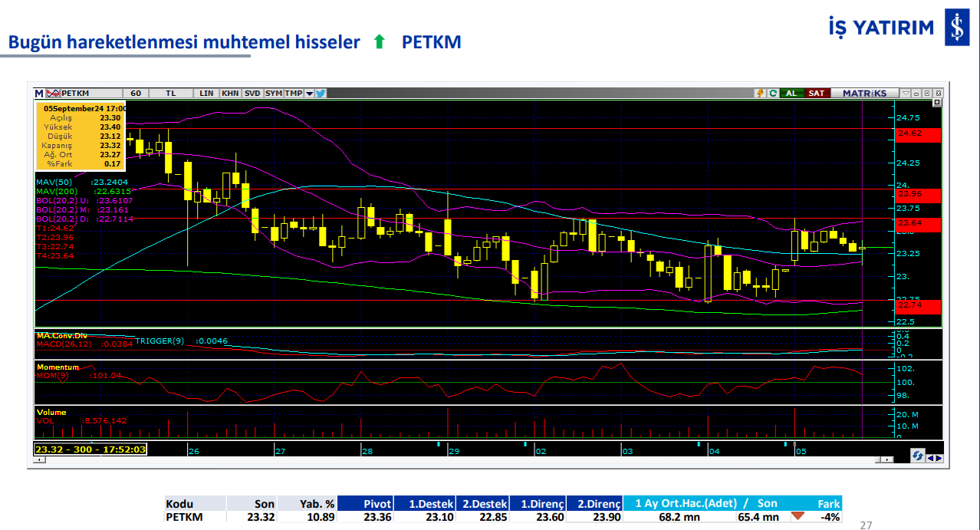Open the chart type icon beside PETKM
The width and height of the screenshot is (980, 530).
click(x=53, y=93)
